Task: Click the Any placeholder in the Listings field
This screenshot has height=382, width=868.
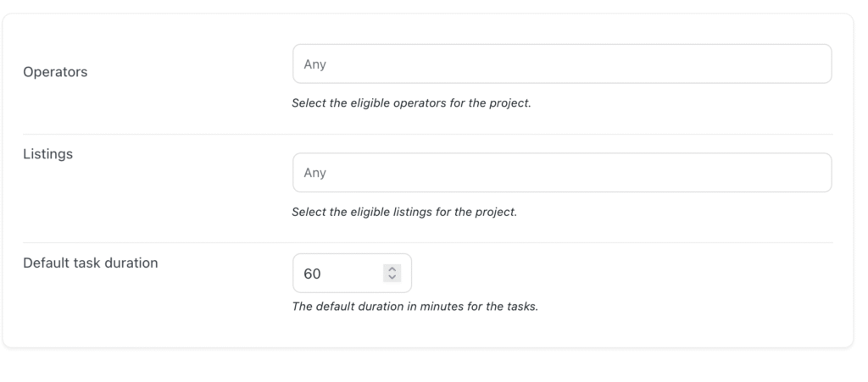Action: click(x=314, y=173)
